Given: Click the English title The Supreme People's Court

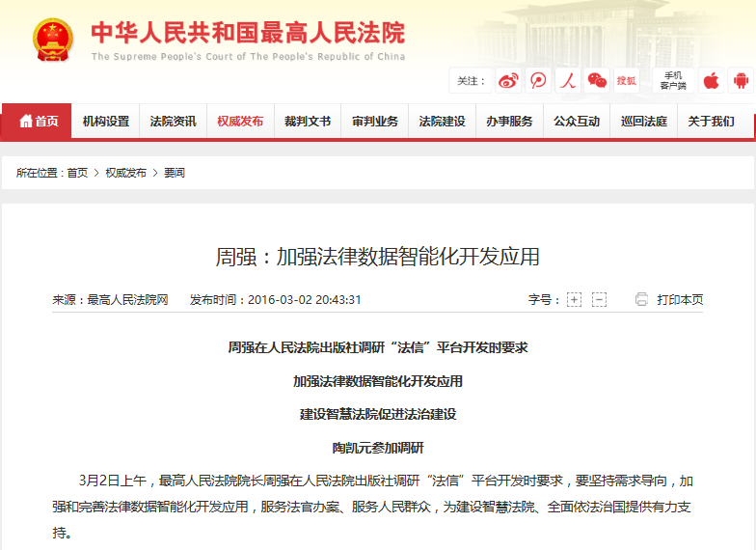Looking at the screenshot, I should point(249,56).
